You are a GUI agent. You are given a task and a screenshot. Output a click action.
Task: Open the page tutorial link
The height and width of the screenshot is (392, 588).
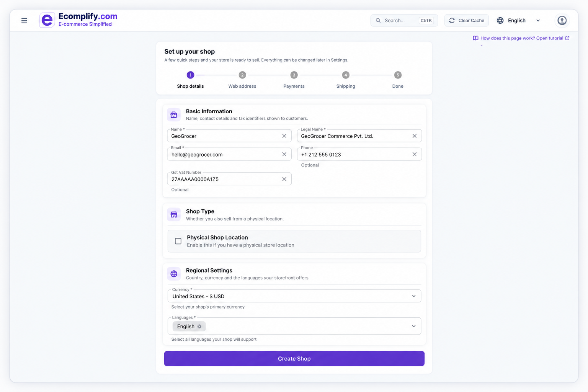[521, 38]
